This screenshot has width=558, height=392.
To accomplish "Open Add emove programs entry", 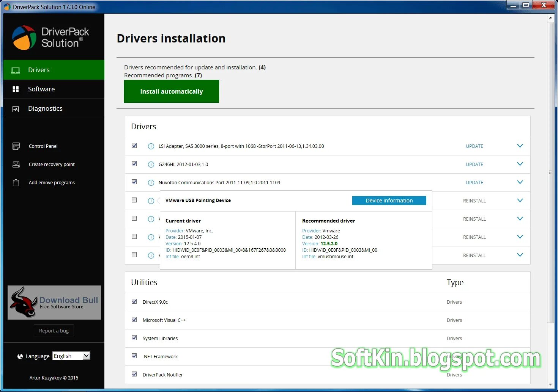I will [52, 183].
